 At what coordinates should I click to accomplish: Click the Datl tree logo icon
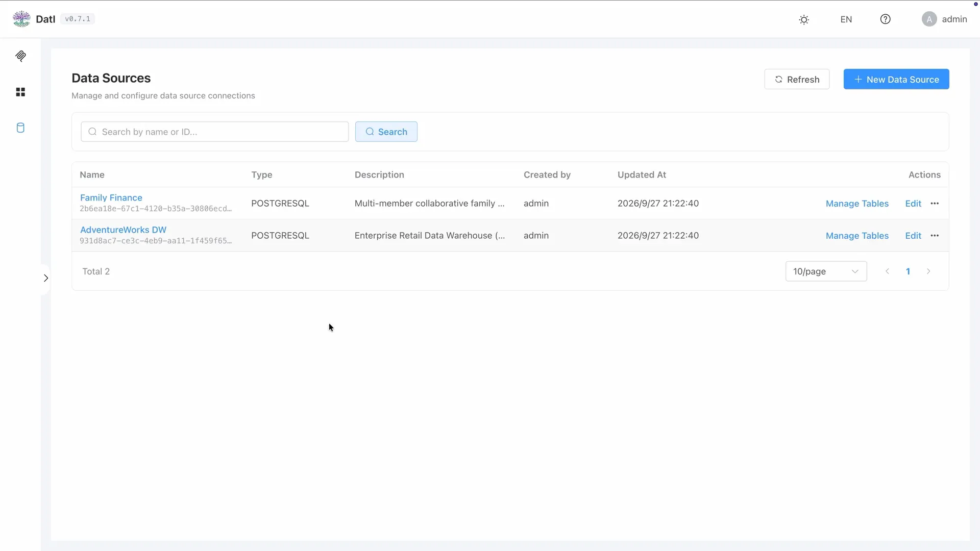click(21, 19)
